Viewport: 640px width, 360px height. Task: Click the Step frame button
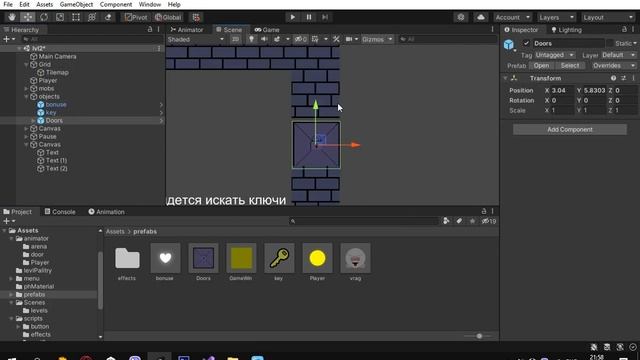pos(325,17)
